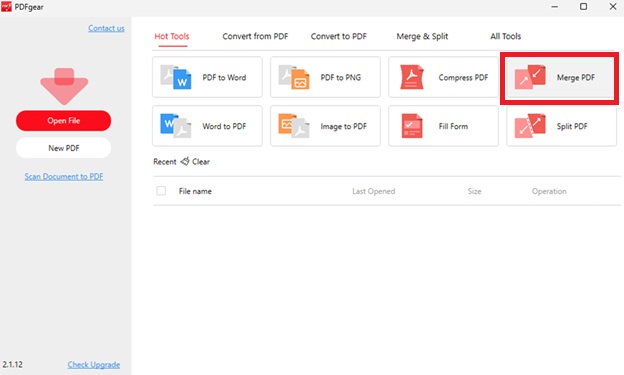Open the Fill Form icon
The image size is (624, 375).
412,126
